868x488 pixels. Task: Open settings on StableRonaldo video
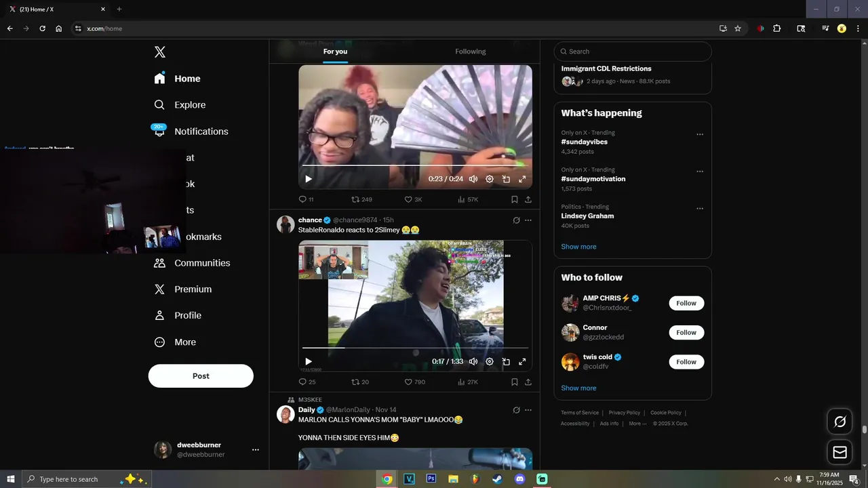pos(490,362)
